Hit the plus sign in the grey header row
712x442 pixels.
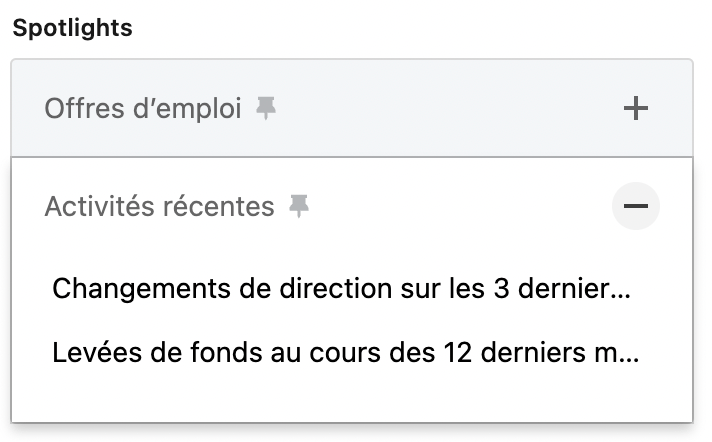point(635,108)
